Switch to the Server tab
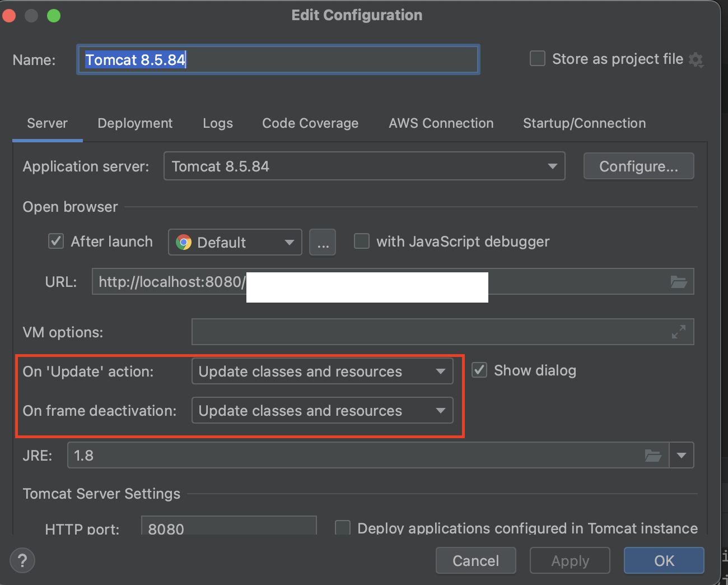Image resolution: width=728 pixels, height=585 pixels. 48,123
